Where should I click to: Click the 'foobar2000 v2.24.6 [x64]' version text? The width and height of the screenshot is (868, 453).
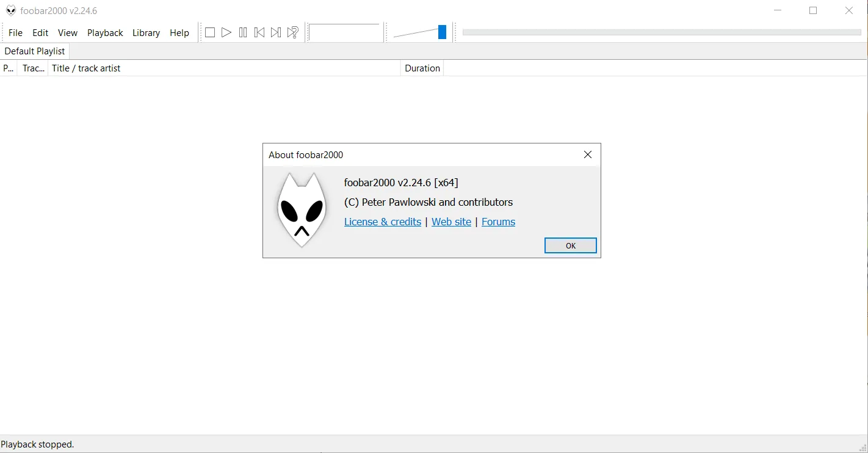401,183
